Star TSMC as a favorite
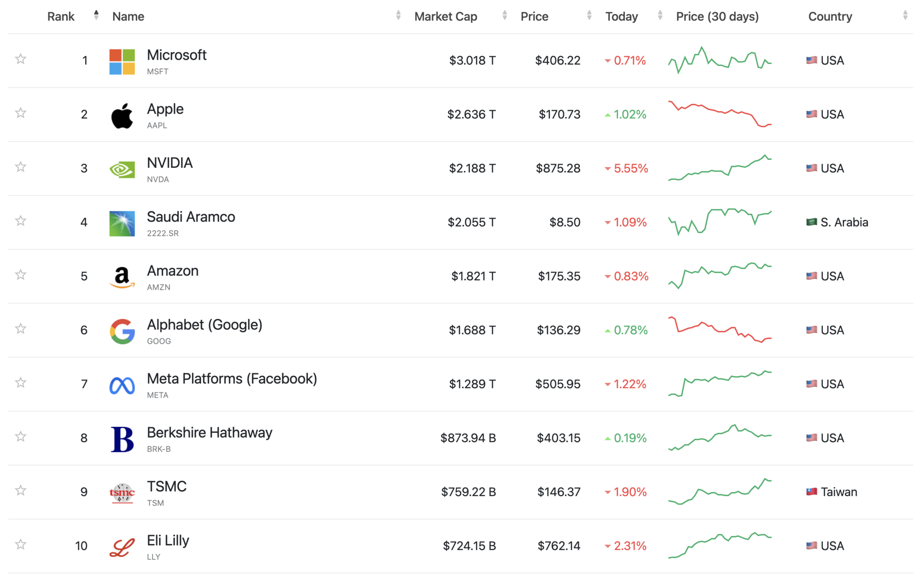 point(21,490)
